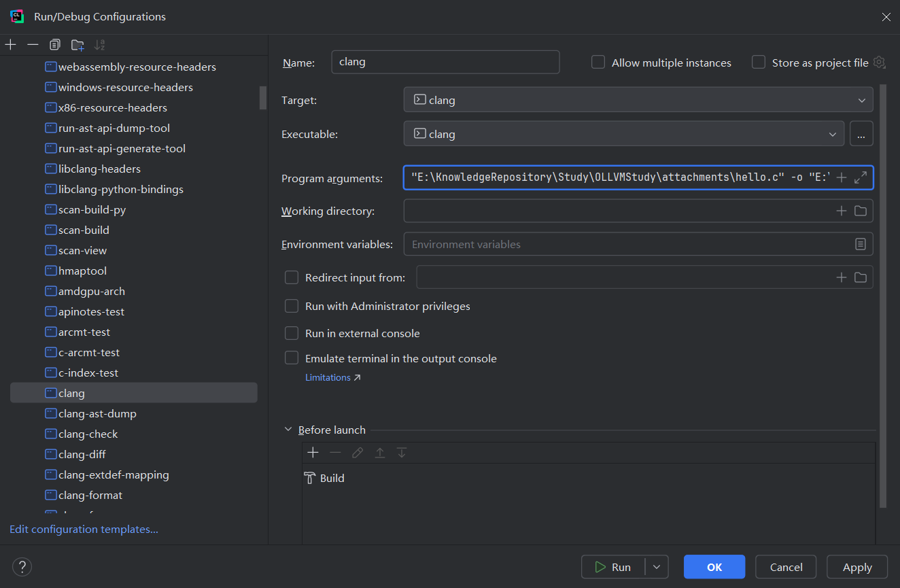The height and width of the screenshot is (588, 900).
Task: Open the Executable combo box dropdown
Action: point(833,134)
